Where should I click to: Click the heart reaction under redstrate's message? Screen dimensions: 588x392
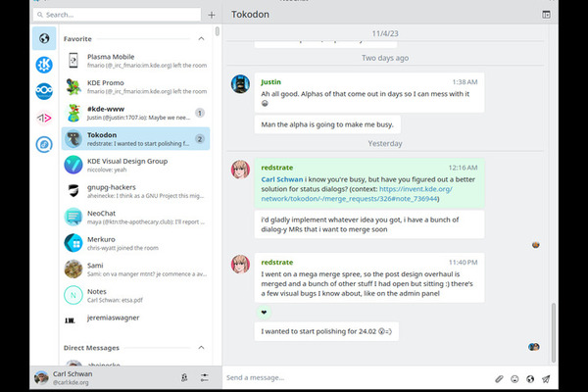[x=264, y=312]
